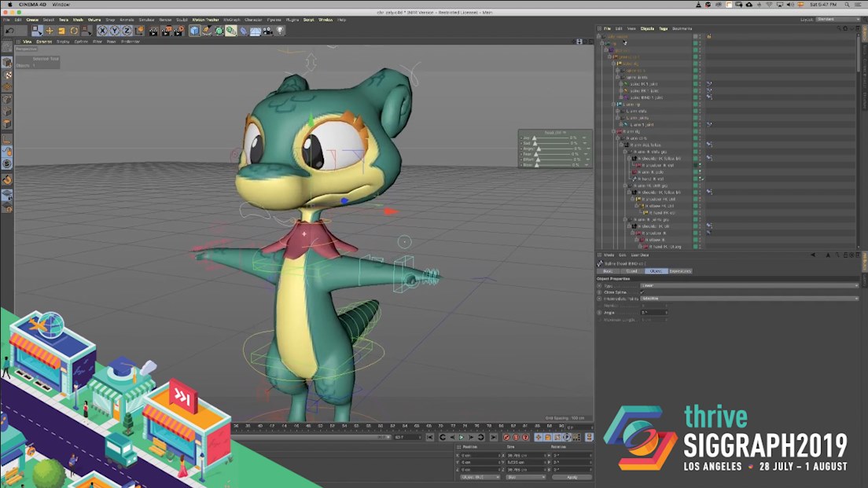Toggle green visibility indicator of L arm rig
This screenshot has width=868, height=488.
click(x=696, y=104)
